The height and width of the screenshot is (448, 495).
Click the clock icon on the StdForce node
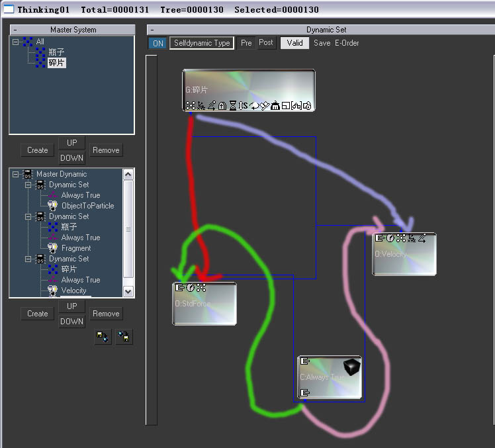(191, 288)
